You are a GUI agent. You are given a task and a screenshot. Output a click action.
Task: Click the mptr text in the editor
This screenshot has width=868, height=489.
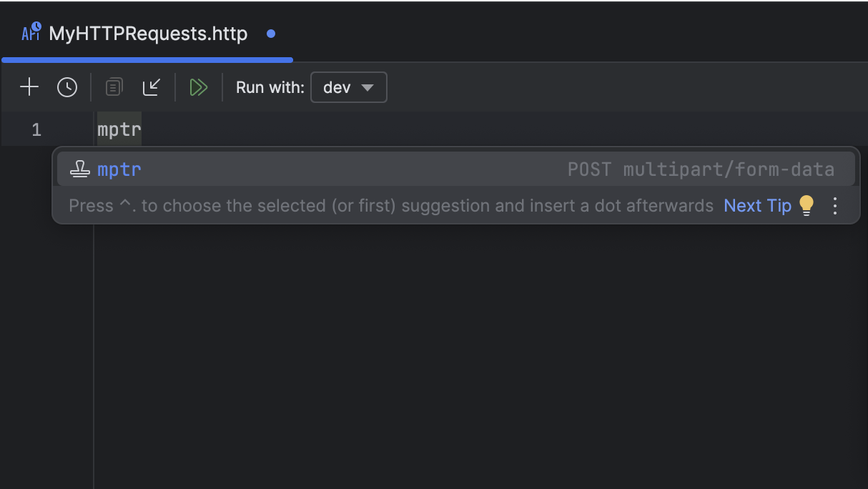119,129
